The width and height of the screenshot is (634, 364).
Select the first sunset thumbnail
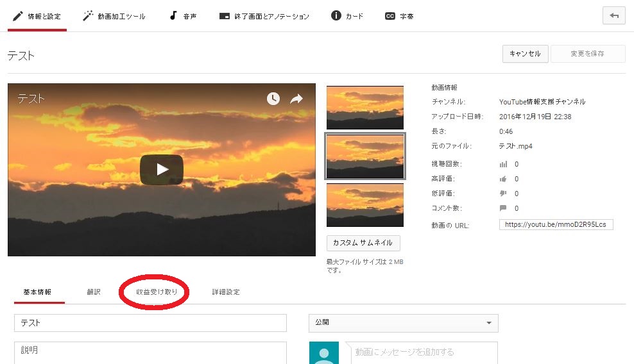[365, 108]
